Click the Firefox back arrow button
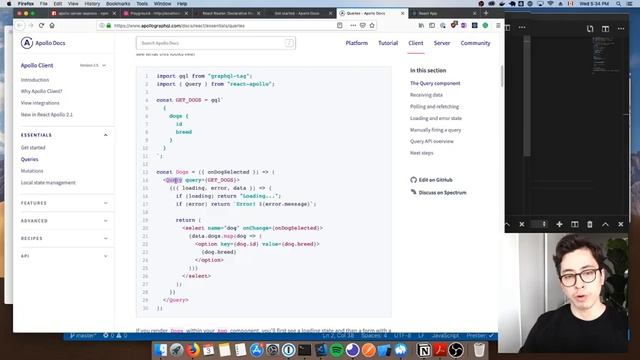Screen dimensions: 640x360 tap(20, 25)
